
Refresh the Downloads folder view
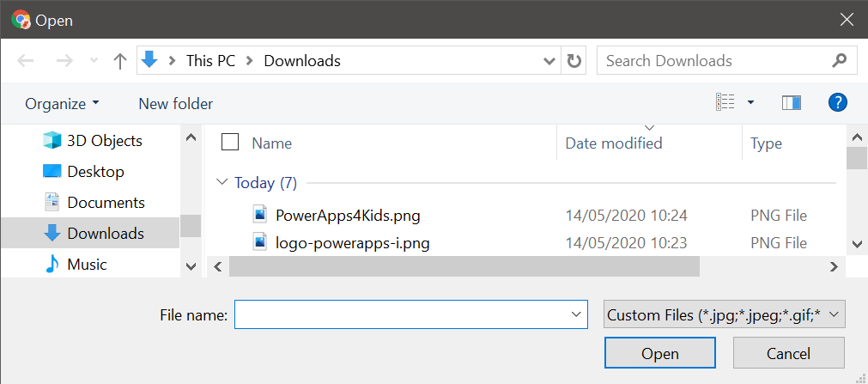click(x=574, y=61)
